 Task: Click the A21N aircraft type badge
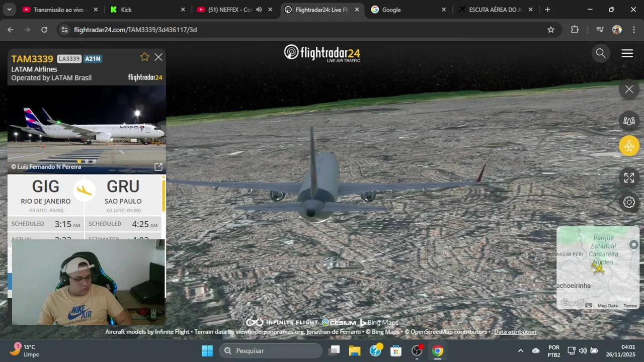click(x=93, y=59)
